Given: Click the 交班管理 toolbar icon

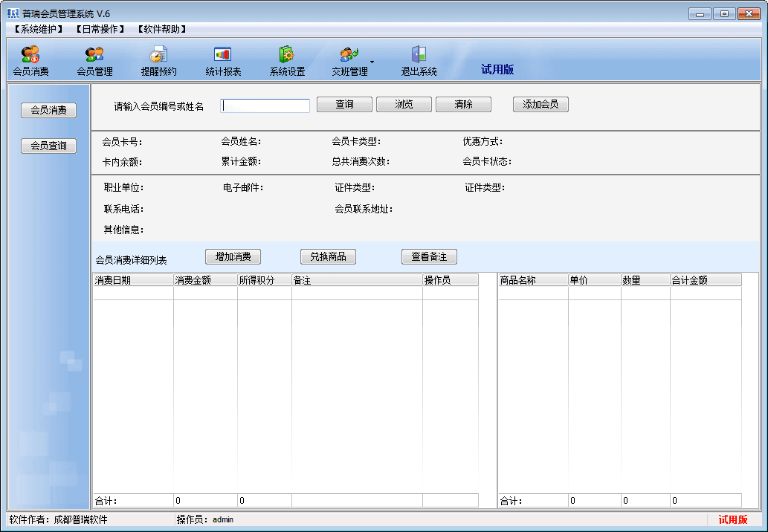Looking at the screenshot, I should tap(349, 55).
